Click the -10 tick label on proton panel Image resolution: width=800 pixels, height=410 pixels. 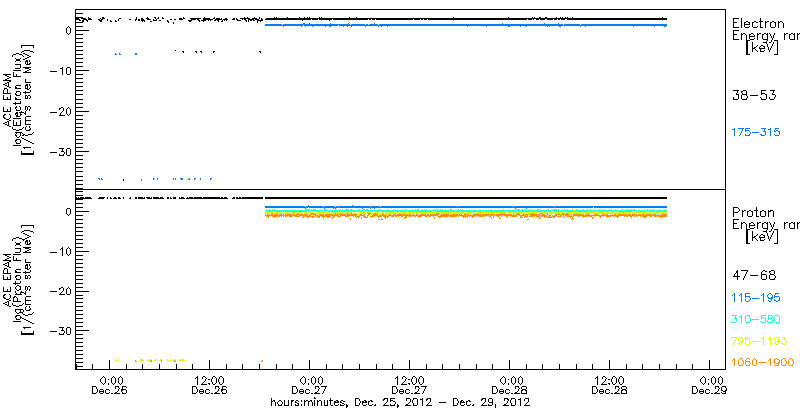pyautogui.click(x=59, y=251)
